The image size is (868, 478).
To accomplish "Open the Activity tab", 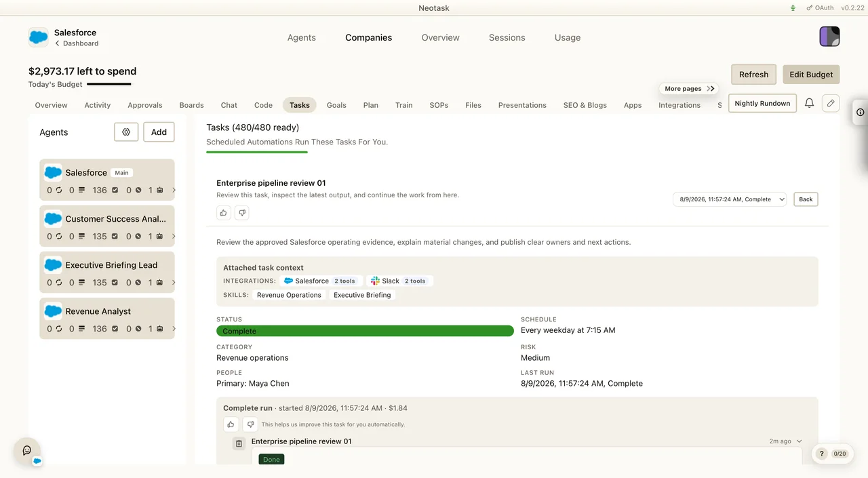I will click(x=98, y=105).
